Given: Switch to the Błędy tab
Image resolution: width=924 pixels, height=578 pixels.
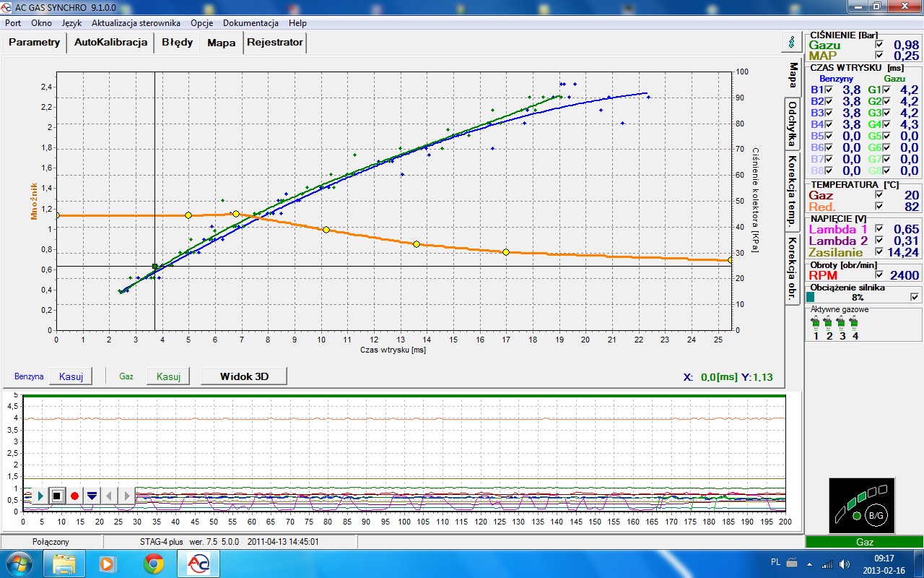Looking at the screenshot, I should [x=178, y=42].
